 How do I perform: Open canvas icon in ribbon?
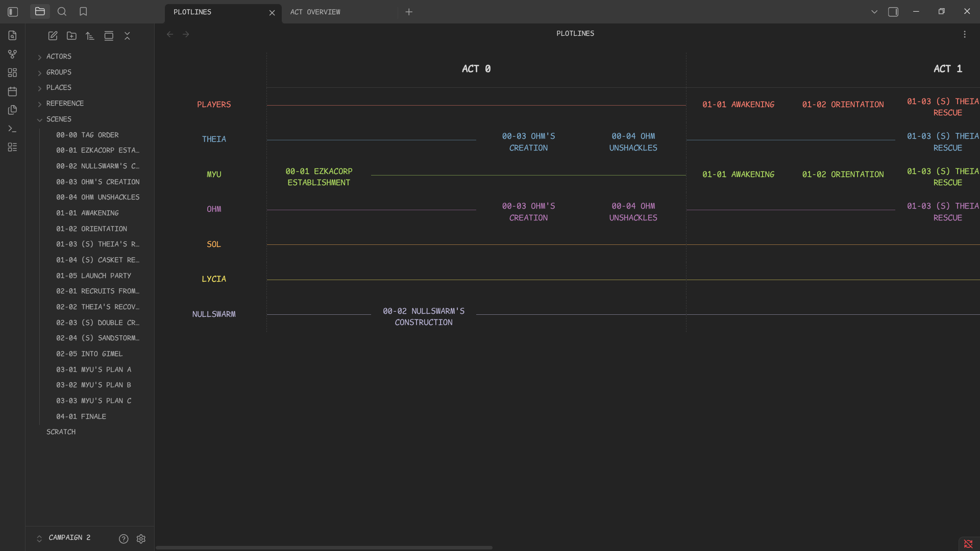pyautogui.click(x=13, y=72)
